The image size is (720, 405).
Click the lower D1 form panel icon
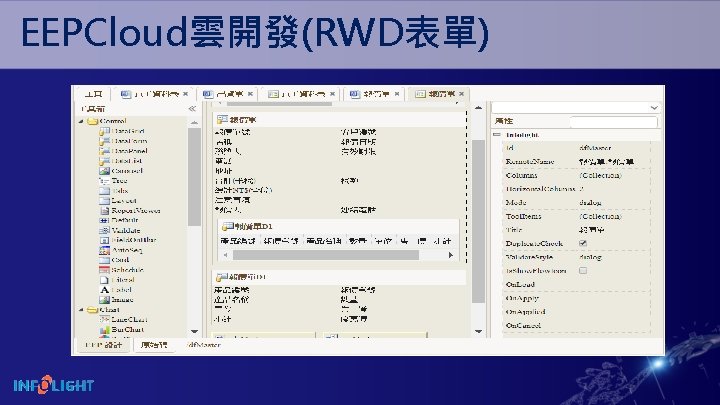(222, 277)
